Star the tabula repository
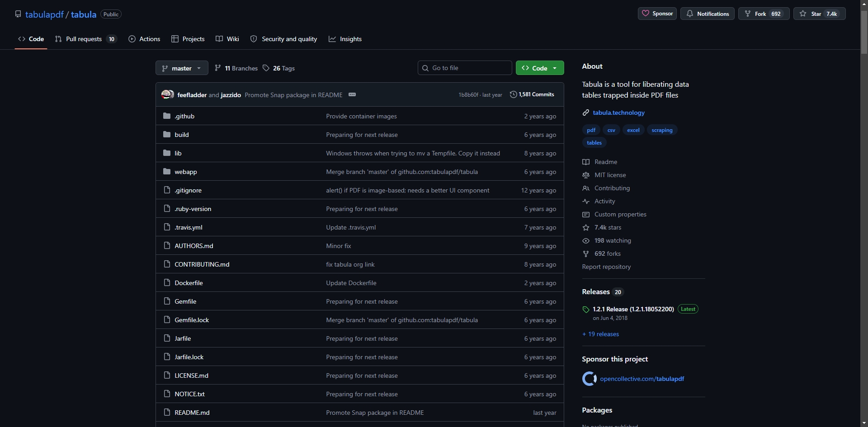Image resolution: width=868 pixels, height=427 pixels. [820, 14]
